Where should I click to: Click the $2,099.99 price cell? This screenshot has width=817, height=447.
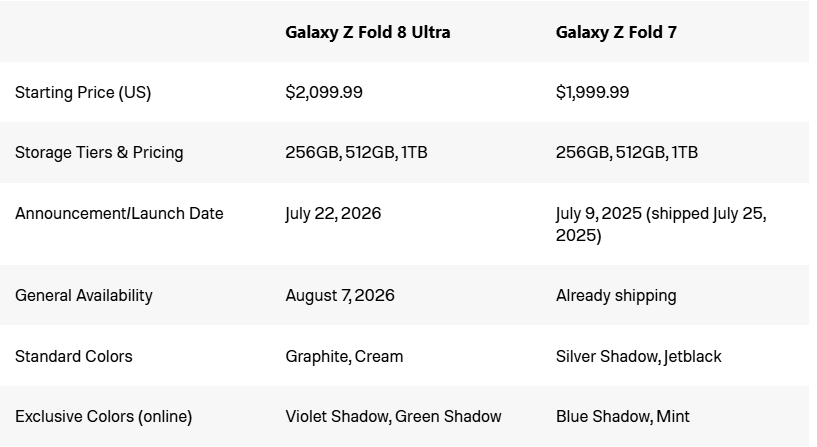click(x=324, y=92)
